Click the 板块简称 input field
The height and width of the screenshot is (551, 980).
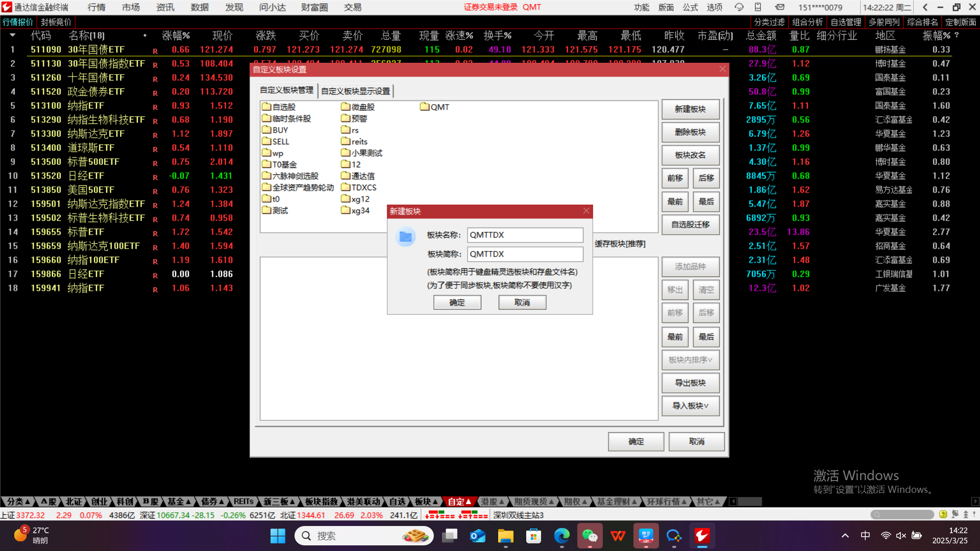(x=525, y=254)
